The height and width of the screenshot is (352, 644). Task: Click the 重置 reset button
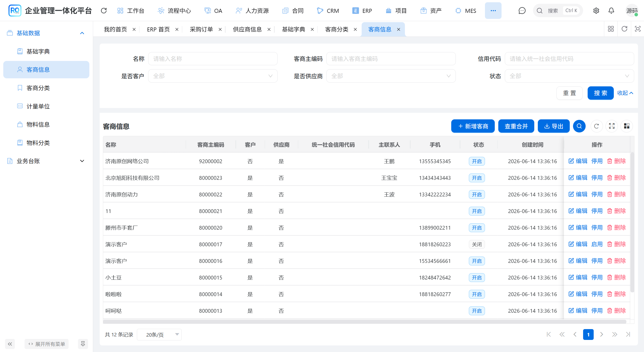[569, 93]
